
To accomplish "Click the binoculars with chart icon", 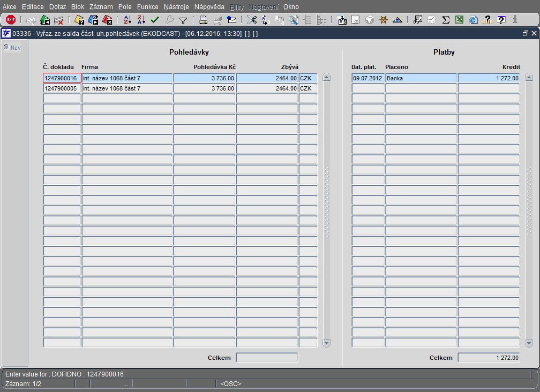I will pos(418,20).
